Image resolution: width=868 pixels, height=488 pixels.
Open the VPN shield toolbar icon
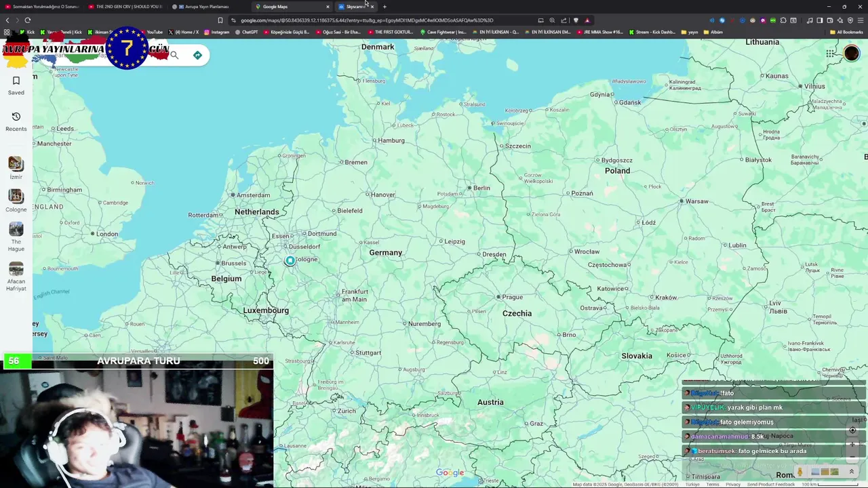[850, 20]
